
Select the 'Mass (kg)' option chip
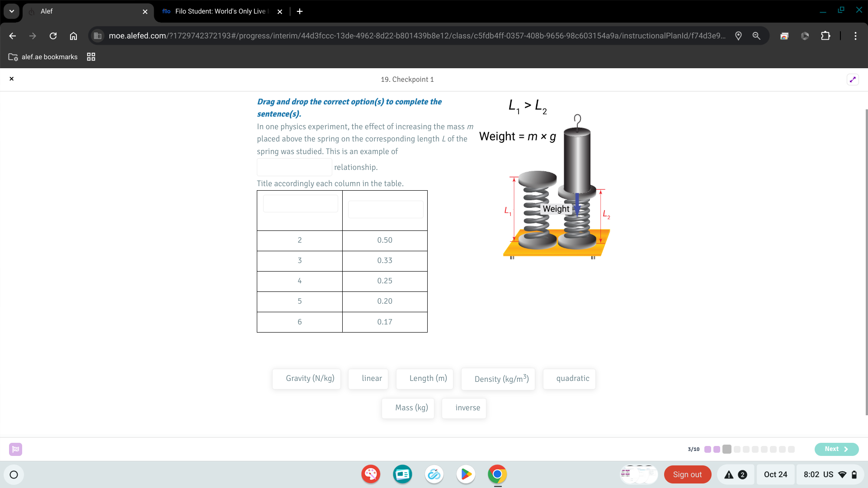coord(408,408)
